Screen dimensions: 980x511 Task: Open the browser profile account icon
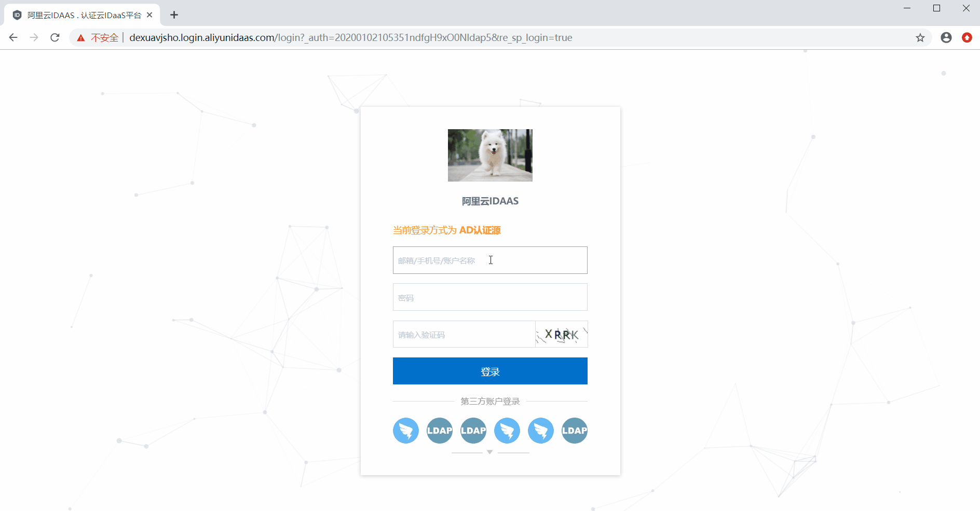(946, 37)
